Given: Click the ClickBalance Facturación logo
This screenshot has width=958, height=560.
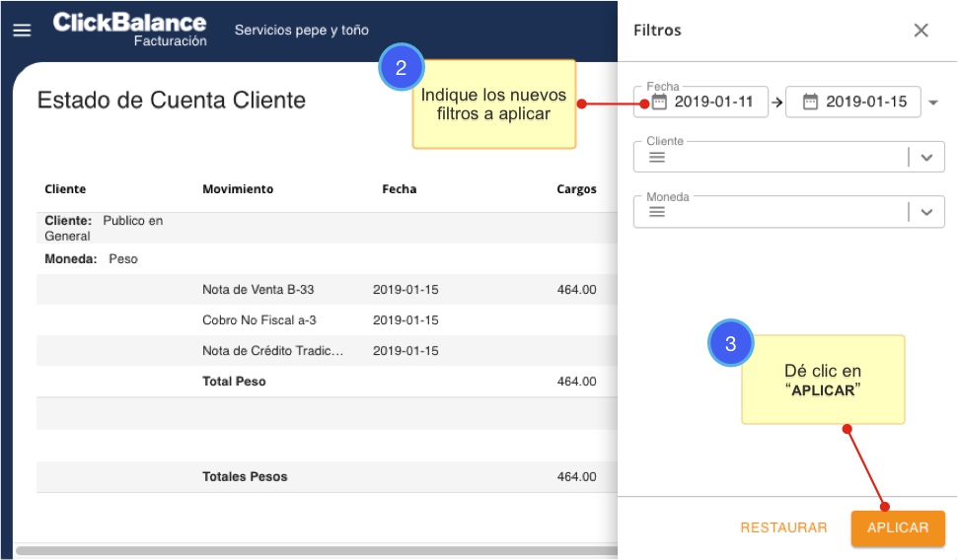Looking at the screenshot, I should [x=130, y=30].
